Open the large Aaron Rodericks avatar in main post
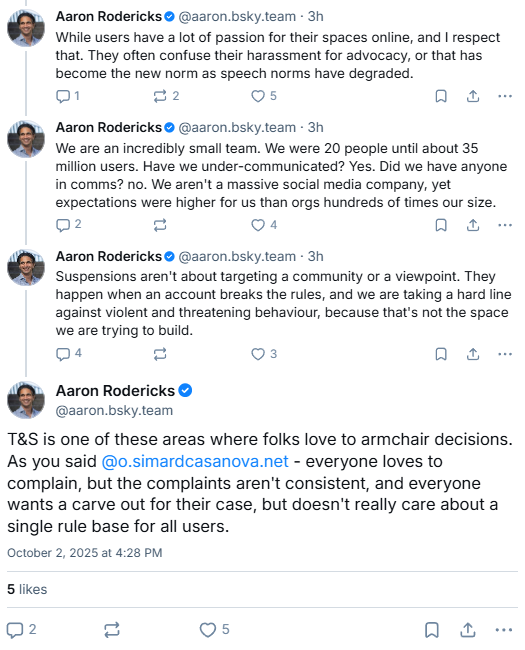Image resolution: width=525 pixels, height=650 pixels. point(26,400)
